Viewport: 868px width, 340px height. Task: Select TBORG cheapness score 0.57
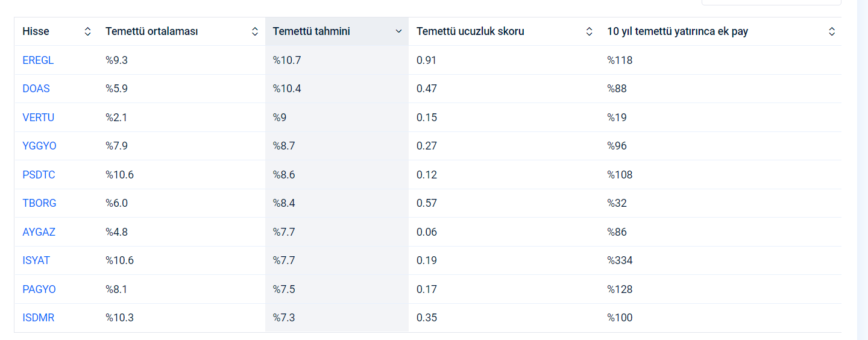(x=427, y=203)
